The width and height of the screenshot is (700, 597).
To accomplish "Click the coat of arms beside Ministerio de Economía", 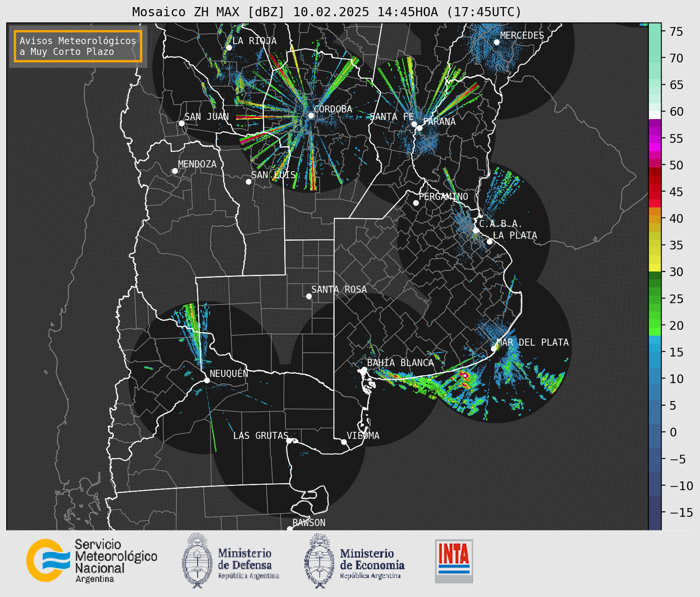I will 320,560.
